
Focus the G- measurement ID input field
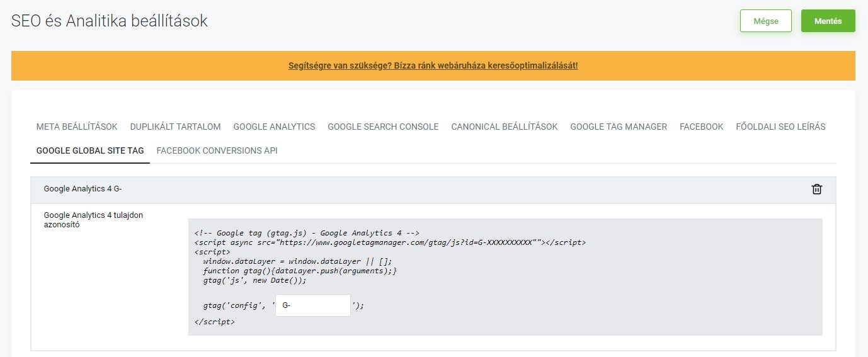313,305
